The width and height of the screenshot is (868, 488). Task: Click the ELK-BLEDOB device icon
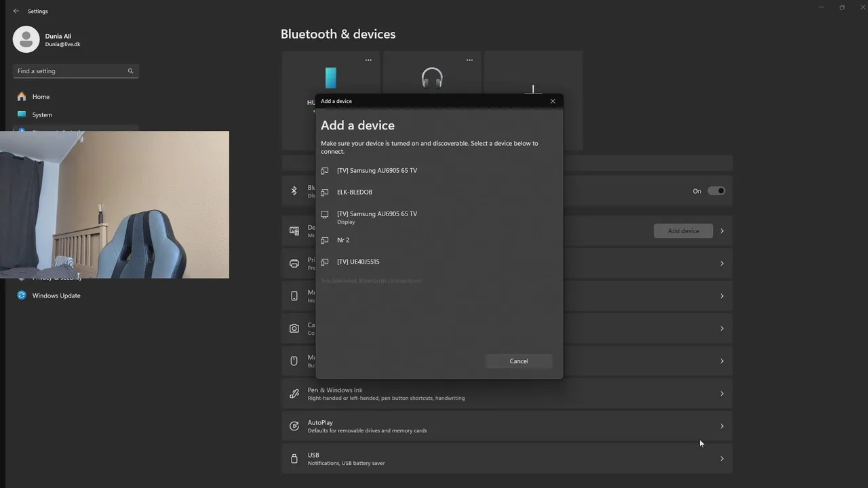coord(325,192)
